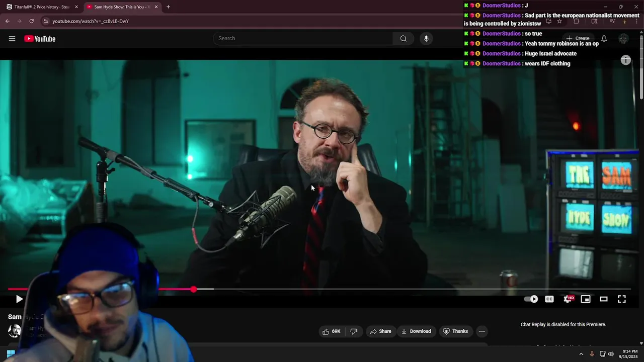Open player settings gear with HD badge
Screen dimensions: 644x362
568,299
